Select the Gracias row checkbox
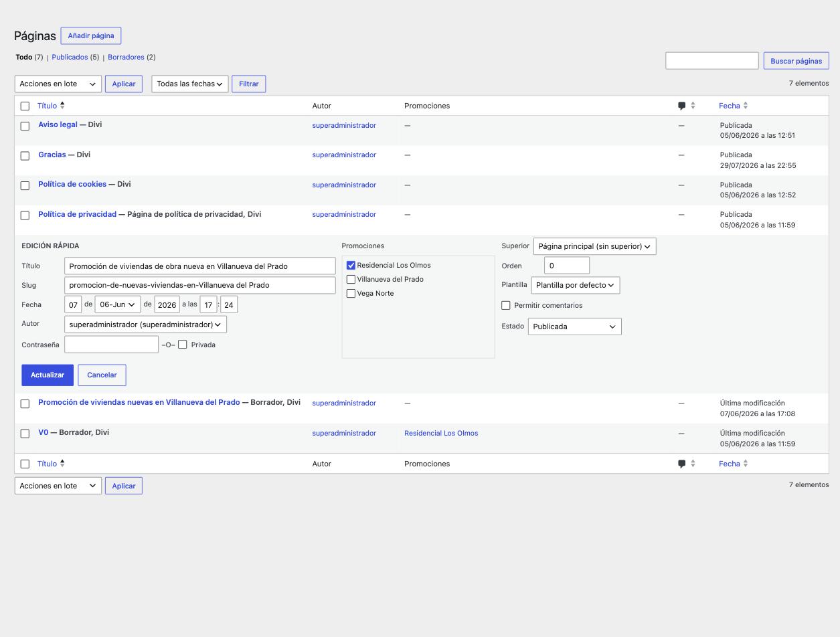840x637 pixels. [25, 156]
